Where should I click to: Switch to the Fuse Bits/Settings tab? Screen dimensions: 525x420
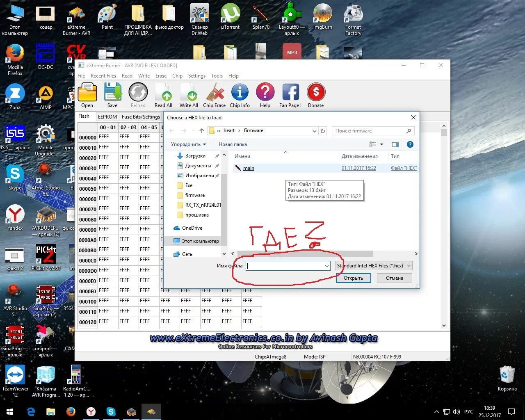141,117
